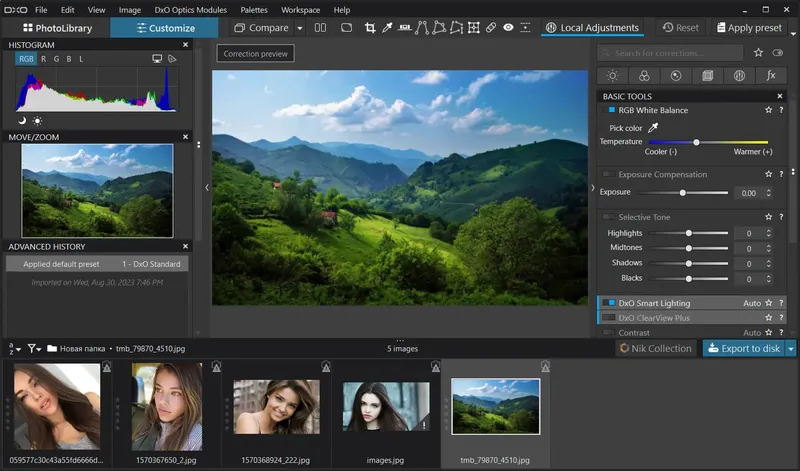Click the Pick color eyedropper
The width and height of the screenshot is (800, 471).
coord(654,128)
